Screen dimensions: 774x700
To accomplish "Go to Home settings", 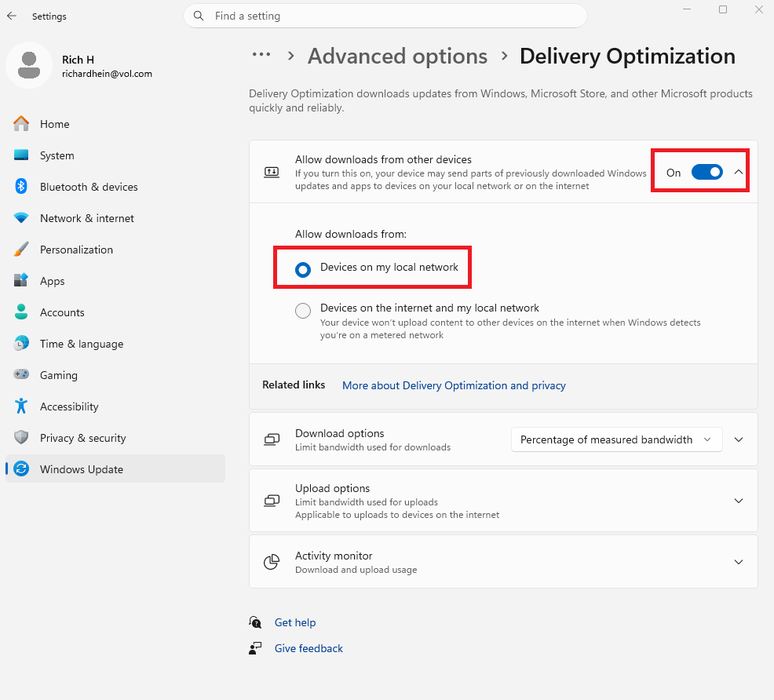I will 115,124.
